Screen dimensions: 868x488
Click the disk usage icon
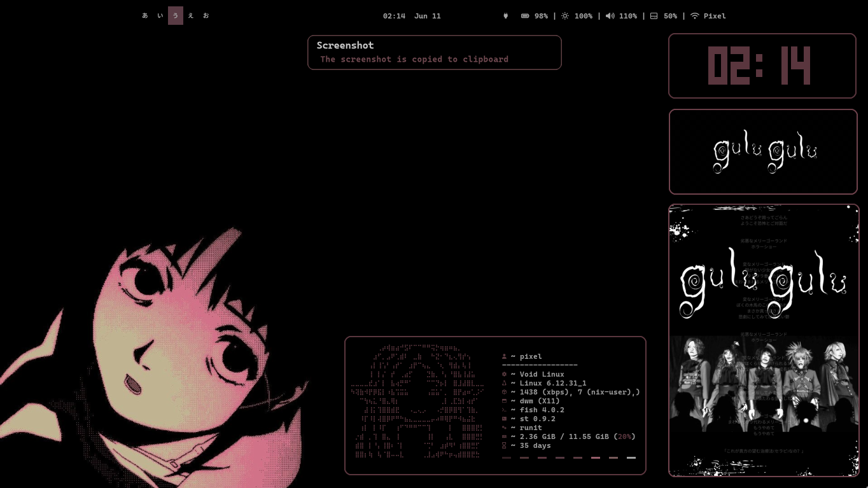pyautogui.click(x=654, y=16)
